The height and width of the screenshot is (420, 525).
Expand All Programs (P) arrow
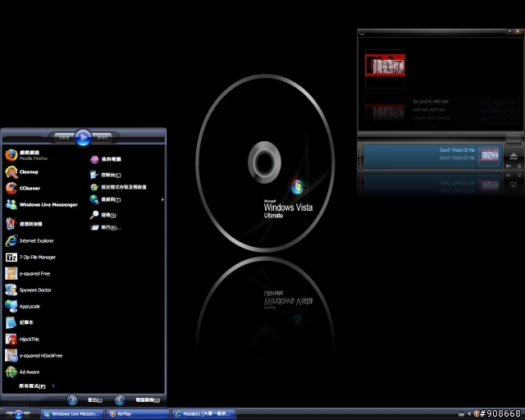(54, 386)
